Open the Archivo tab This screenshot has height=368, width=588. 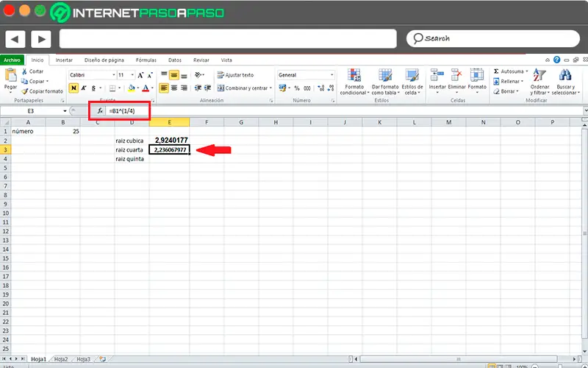coord(12,60)
